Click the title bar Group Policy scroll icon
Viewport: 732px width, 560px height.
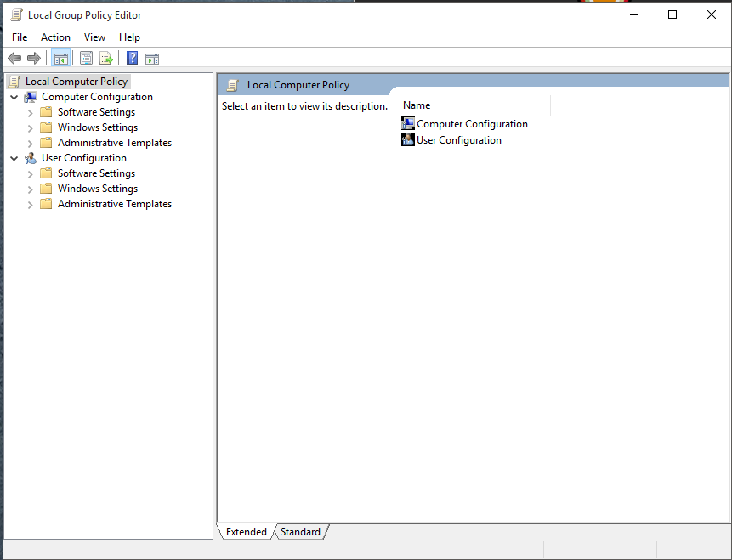click(x=16, y=14)
